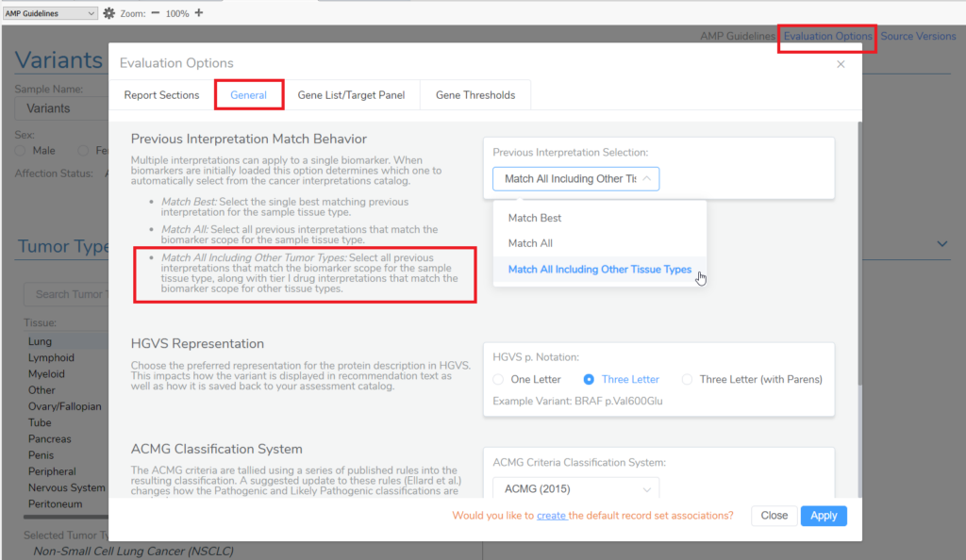The image size is (966, 560).
Task: Open the AMP Guidelines dropdown at top left
Action: click(50, 13)
